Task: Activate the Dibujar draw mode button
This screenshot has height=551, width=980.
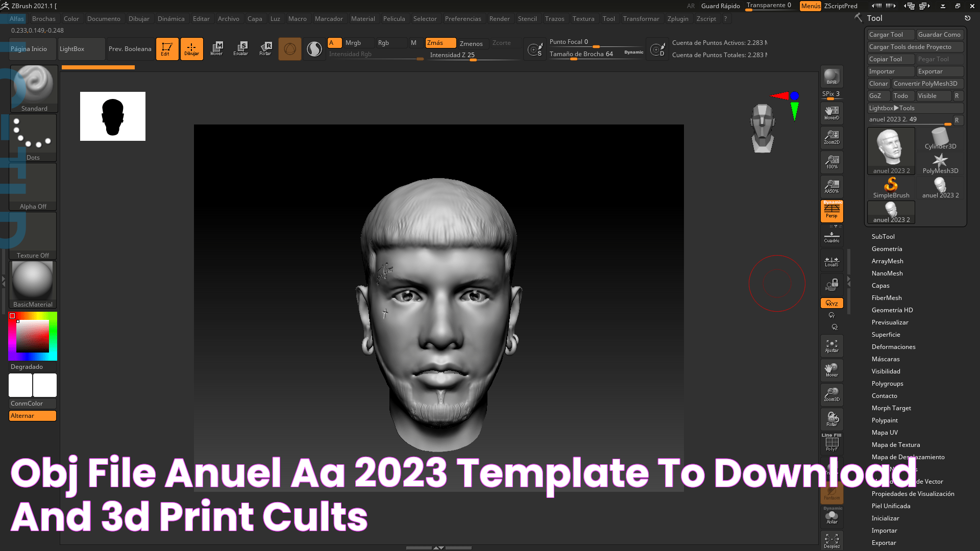Action: tap(191, 49)
